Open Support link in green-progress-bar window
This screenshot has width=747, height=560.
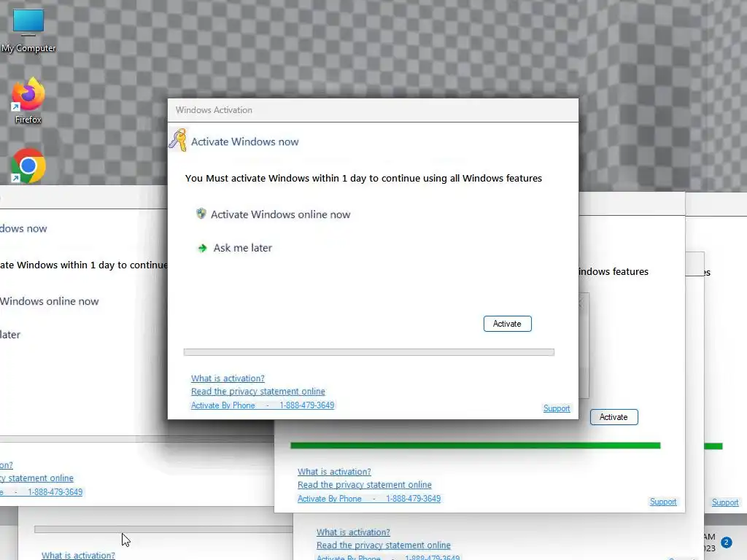click(x=662, y=502)
